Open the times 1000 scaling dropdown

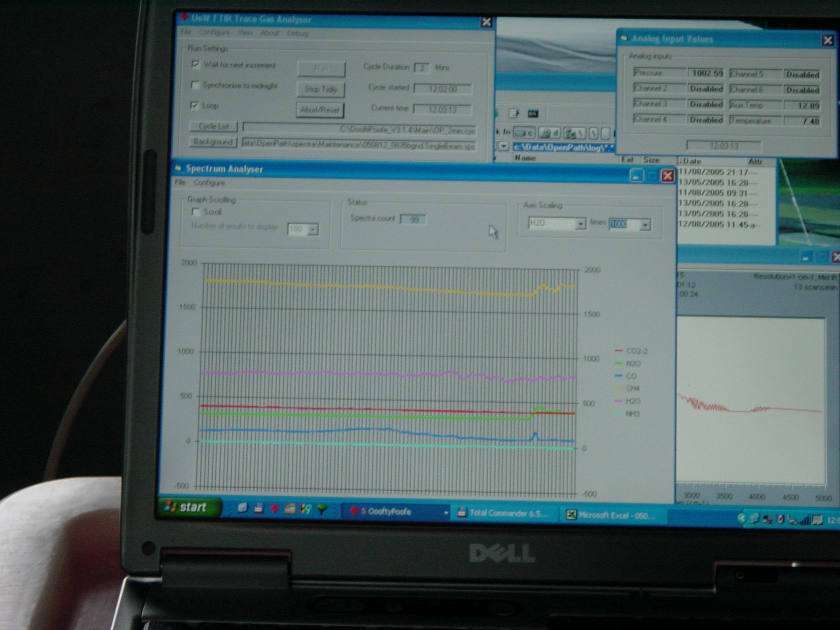tap(645, 225)
